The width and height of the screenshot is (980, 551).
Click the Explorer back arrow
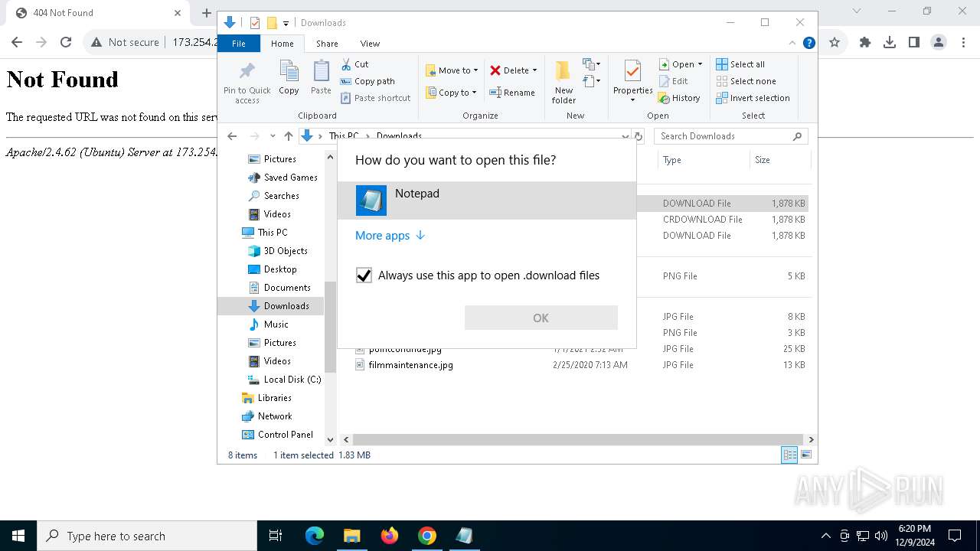[x=232, y=136]
